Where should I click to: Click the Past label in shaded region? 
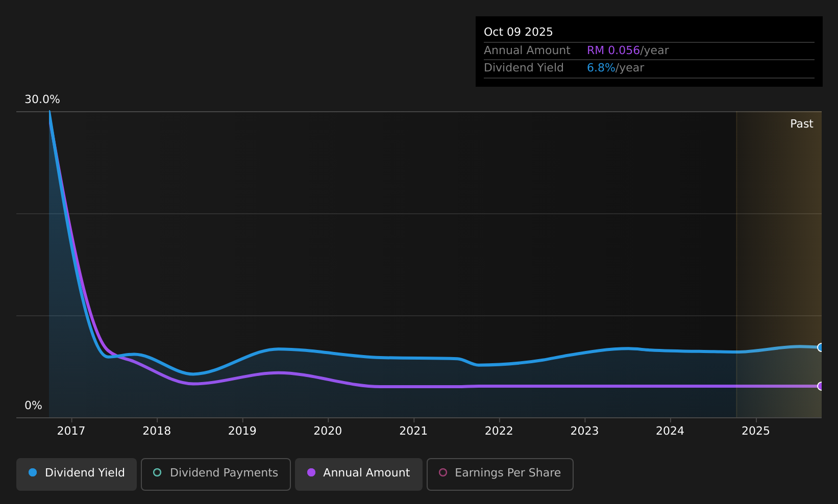[801, 124]
